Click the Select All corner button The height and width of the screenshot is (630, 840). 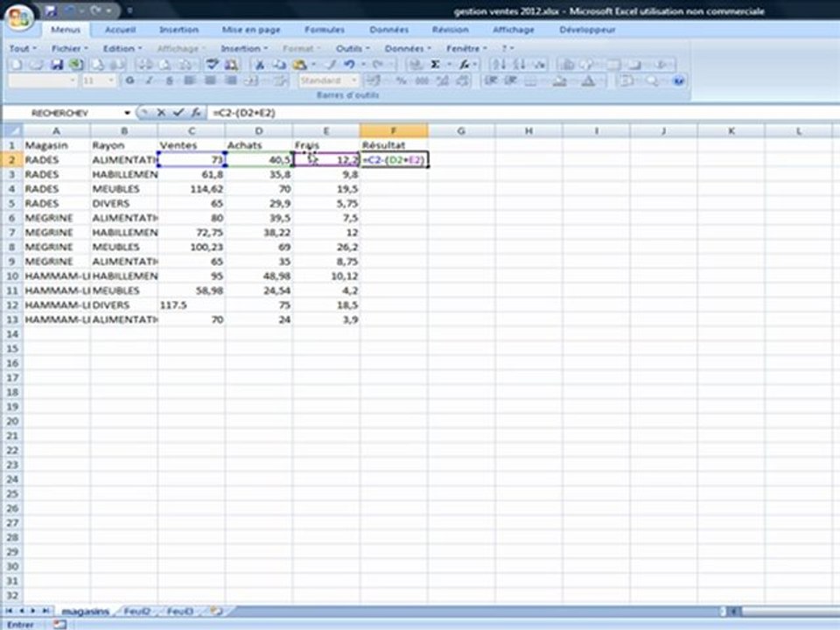11,130
